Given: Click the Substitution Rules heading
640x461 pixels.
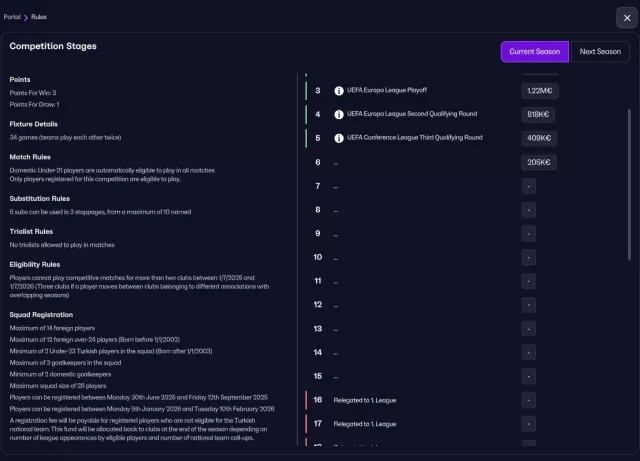Looking at the screenshot, I should (x=40, y=198).
